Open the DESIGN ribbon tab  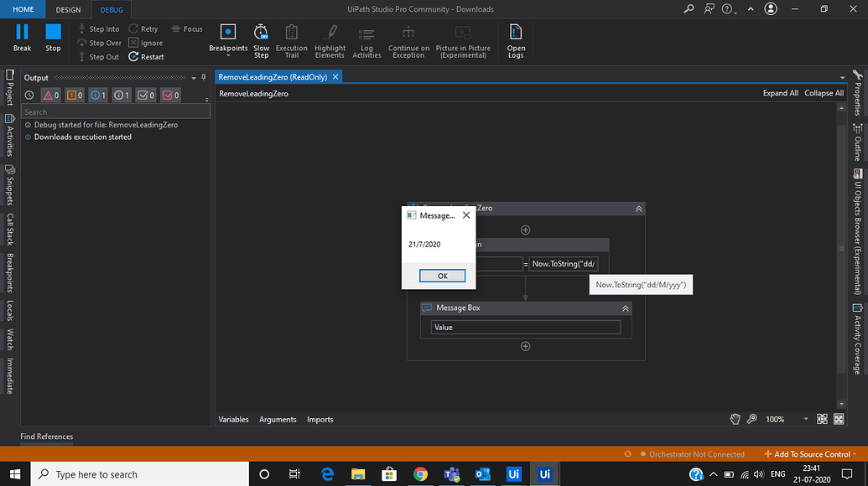(x=67, y=10)
